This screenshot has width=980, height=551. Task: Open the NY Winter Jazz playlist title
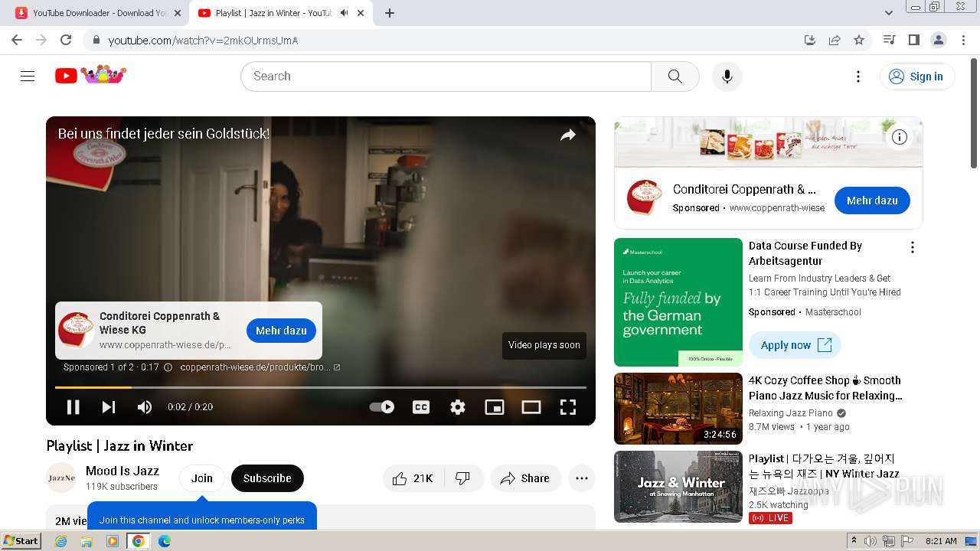(824, 466)
